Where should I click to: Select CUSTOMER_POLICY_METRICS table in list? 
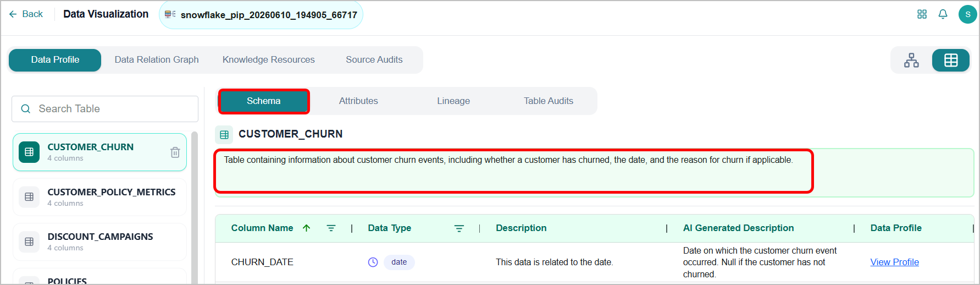pos(99,197)
